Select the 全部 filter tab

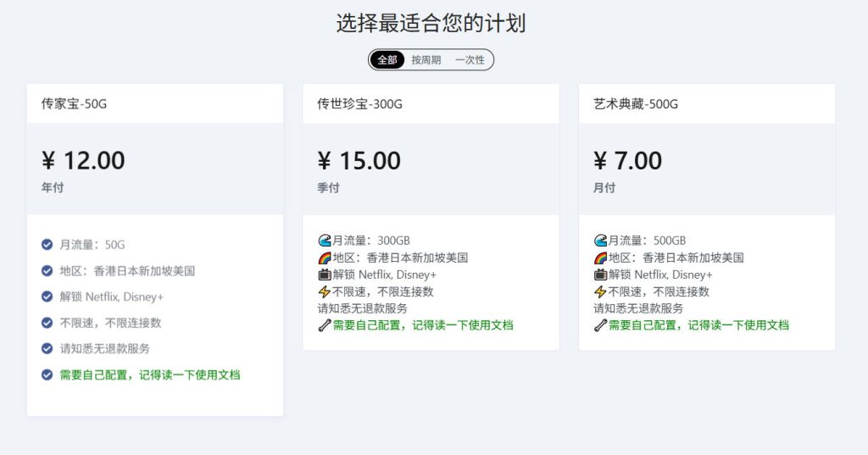pos(387,60)
